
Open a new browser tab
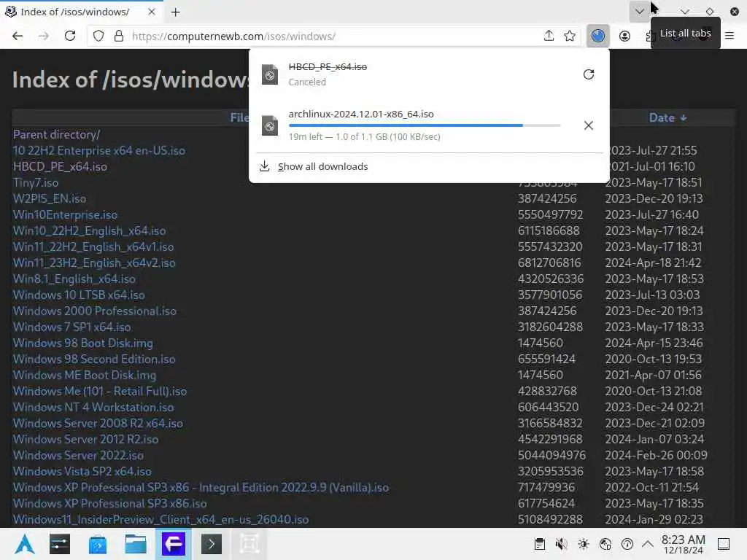[x=175, y=12]
